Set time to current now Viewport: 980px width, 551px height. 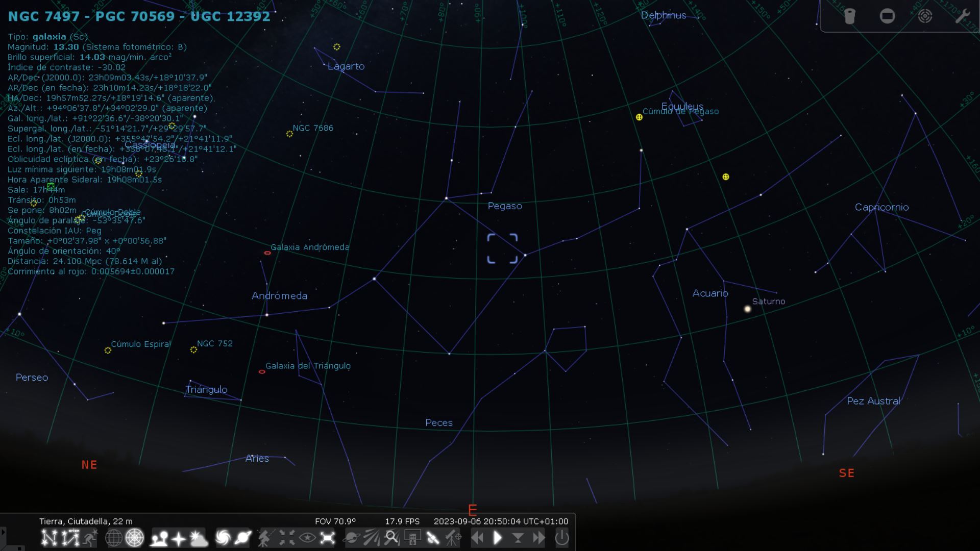518,538
